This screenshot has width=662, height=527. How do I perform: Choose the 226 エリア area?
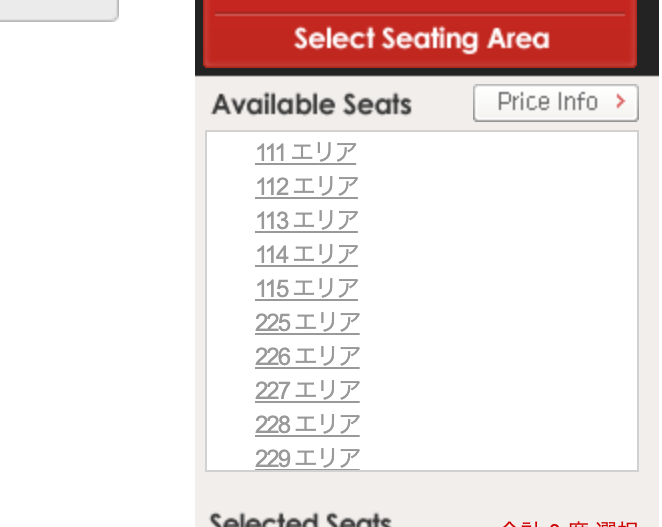coord(307,357)
